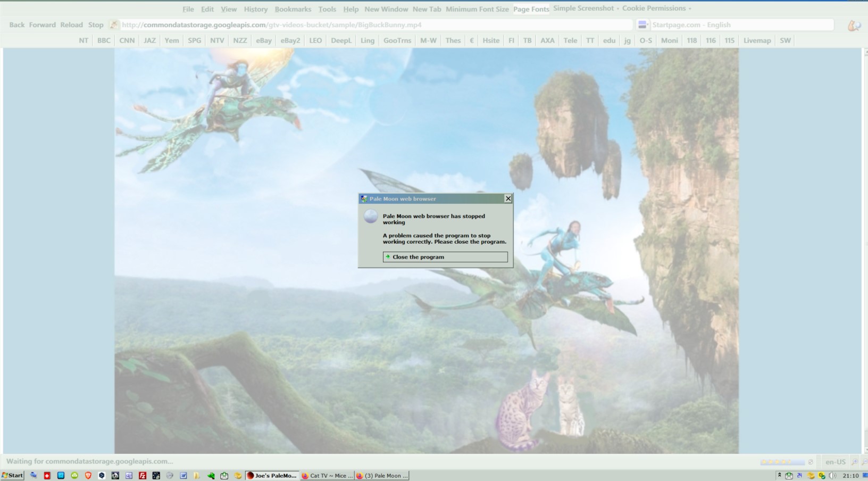868x481 pixels.
Task: Click the status bar zoom out magnifier
Action: point(865,462)
